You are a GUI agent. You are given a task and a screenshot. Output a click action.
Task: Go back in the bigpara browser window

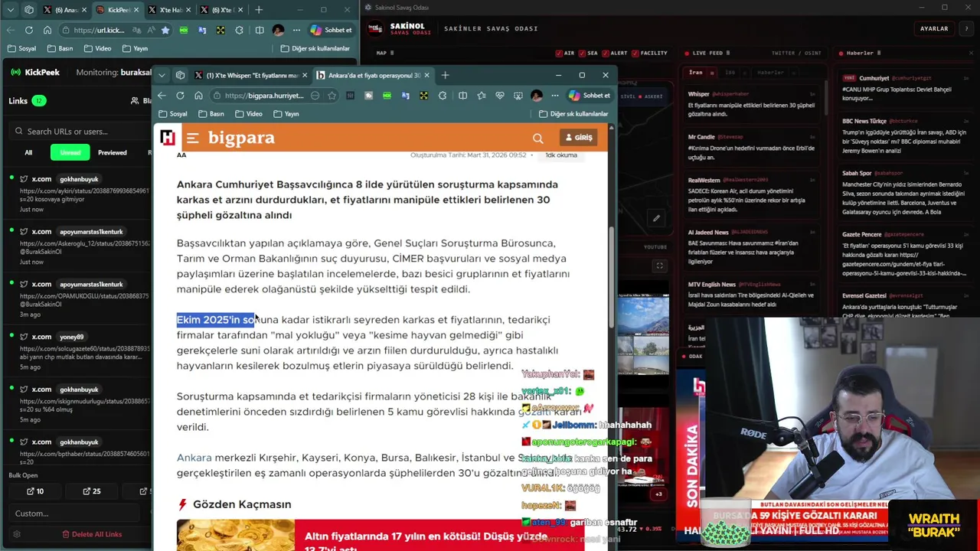[x=162, y=96]
